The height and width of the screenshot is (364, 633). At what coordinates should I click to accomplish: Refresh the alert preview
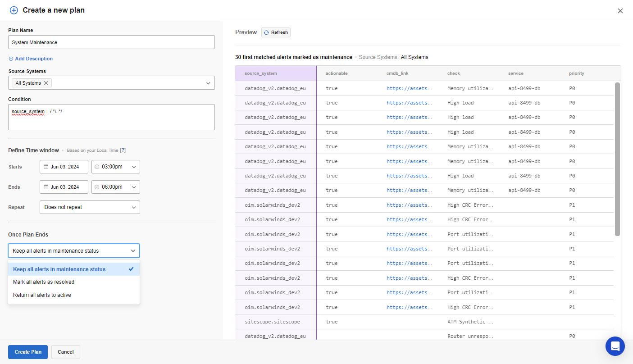click(276, 32)
